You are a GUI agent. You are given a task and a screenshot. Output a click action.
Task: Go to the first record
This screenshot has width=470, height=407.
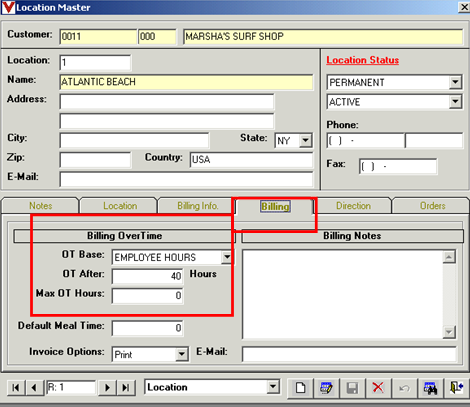click(x=16, y=388)
